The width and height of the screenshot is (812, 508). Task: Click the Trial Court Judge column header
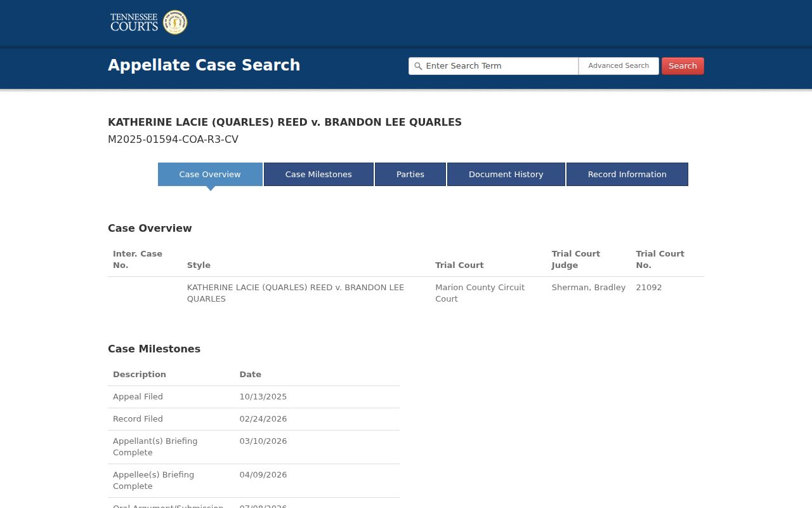(x=576, y=259)
